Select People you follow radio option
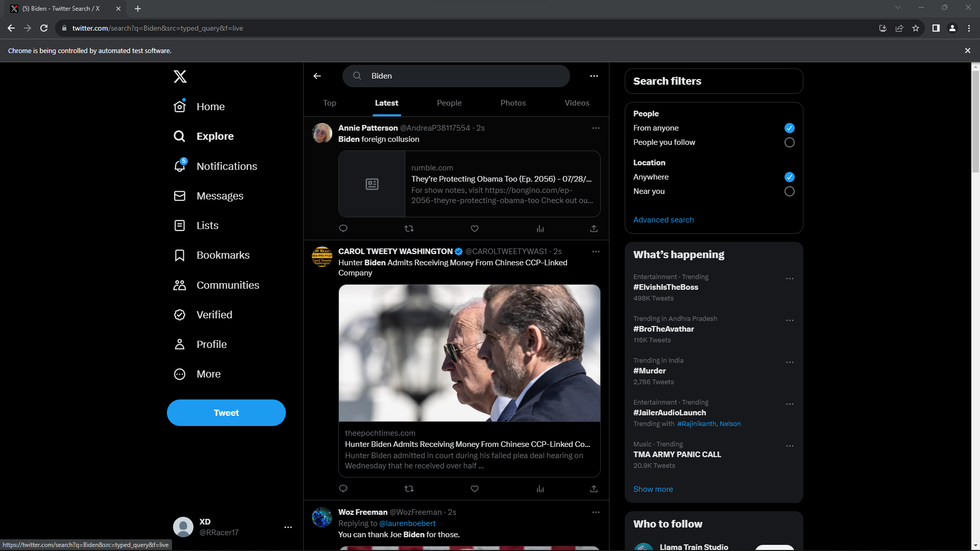The width and height of the screenshot is (980, 551). (789, 142)
